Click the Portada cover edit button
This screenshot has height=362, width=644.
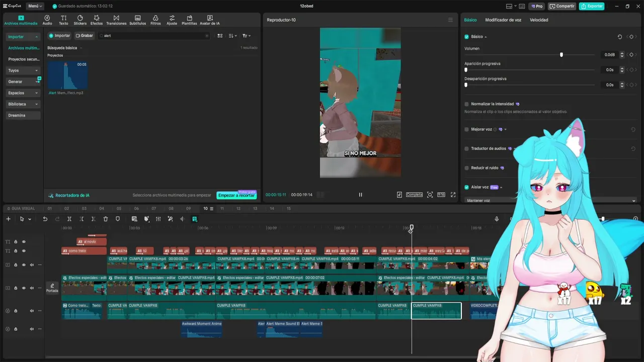(x=52, y=288)
